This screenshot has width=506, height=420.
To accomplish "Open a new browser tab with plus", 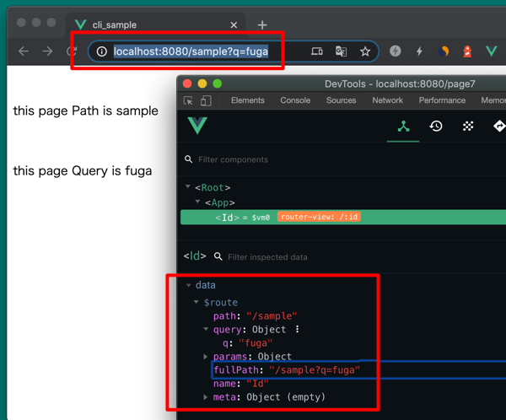I will pos(262,24).
